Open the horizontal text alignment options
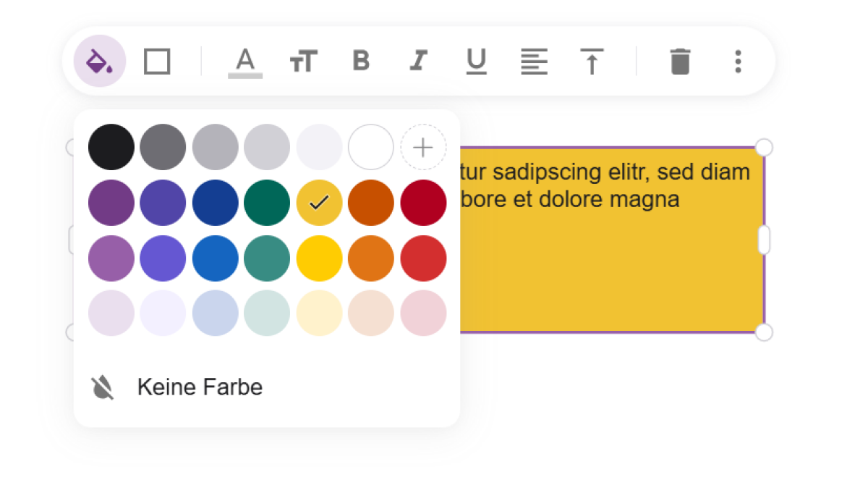The height and width of the screenshot is (480, 868). point(534,62)
